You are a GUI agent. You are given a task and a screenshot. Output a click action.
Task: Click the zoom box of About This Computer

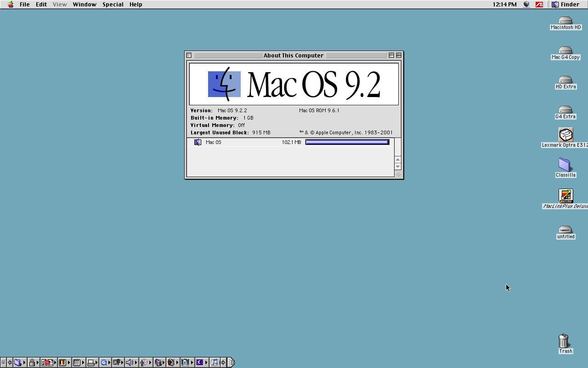pos(391,55)
